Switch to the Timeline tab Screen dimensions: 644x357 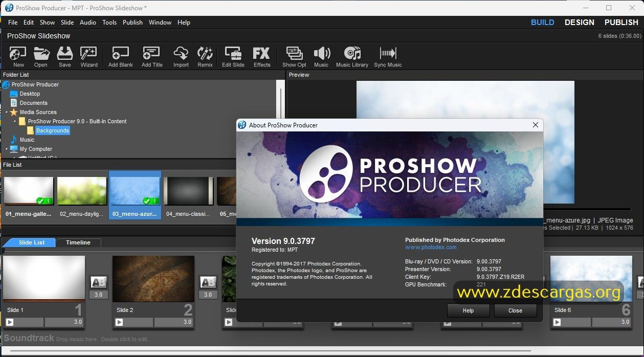pos(78,242)
